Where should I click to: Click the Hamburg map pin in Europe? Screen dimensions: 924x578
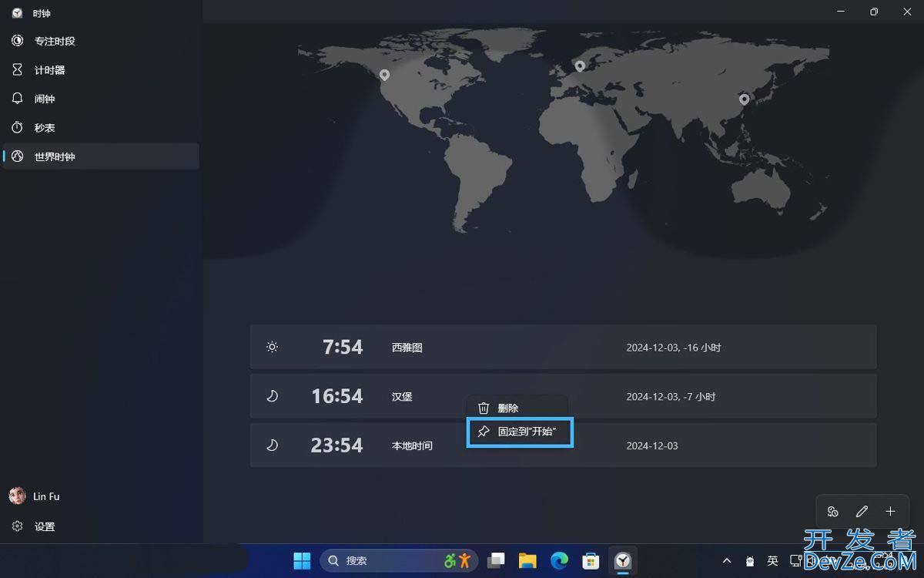pyautogui.click(x=580, y=66)
